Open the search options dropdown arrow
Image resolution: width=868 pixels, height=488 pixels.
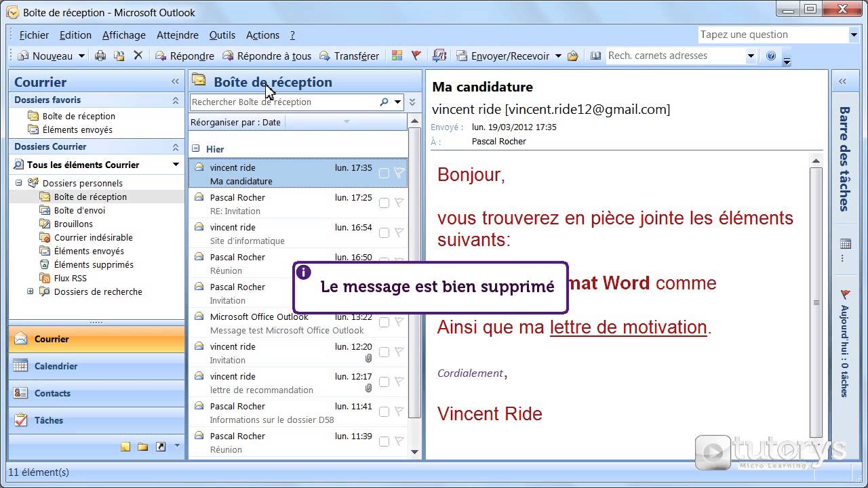[397, 102]
